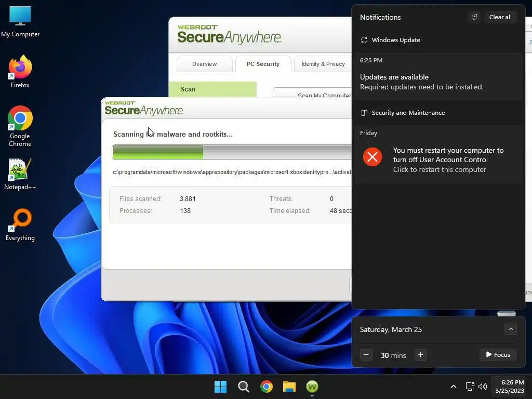Launch Firefox from desktop shortcut
532x399 pixels.
[20, 72]
